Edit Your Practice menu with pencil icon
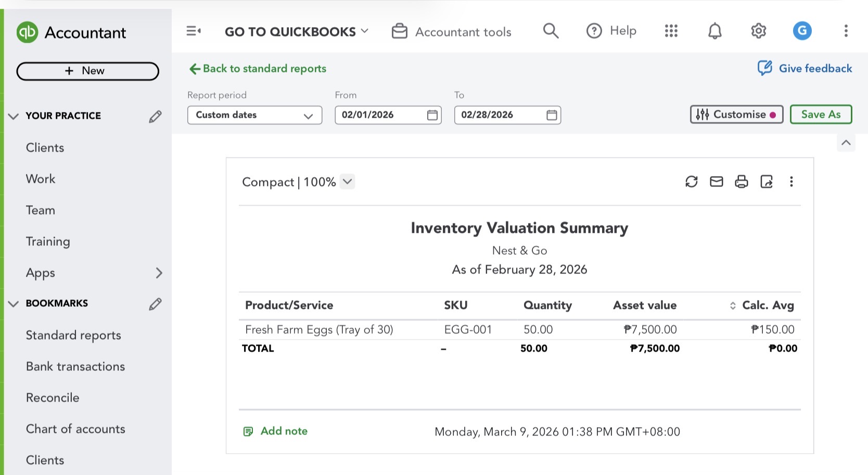The width and height of the screenshot is (868, 475). [155, 116]
